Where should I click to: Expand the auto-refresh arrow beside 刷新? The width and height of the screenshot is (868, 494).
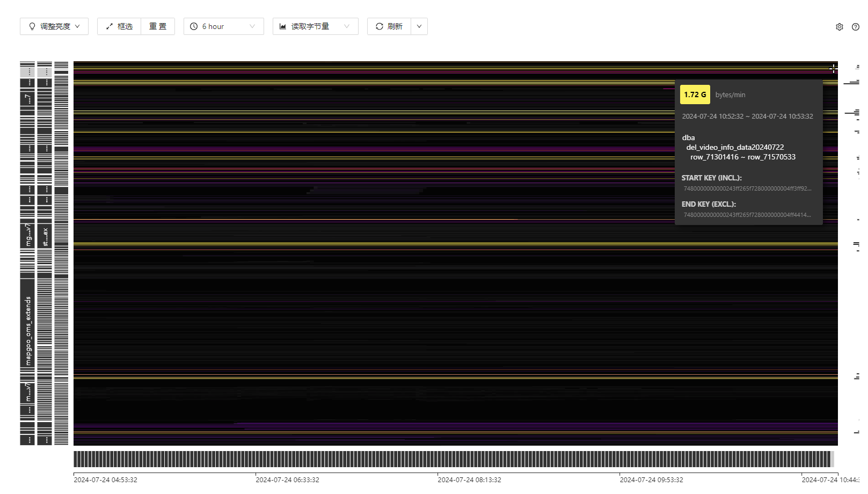pyautogui.click(x=419, y=26)
